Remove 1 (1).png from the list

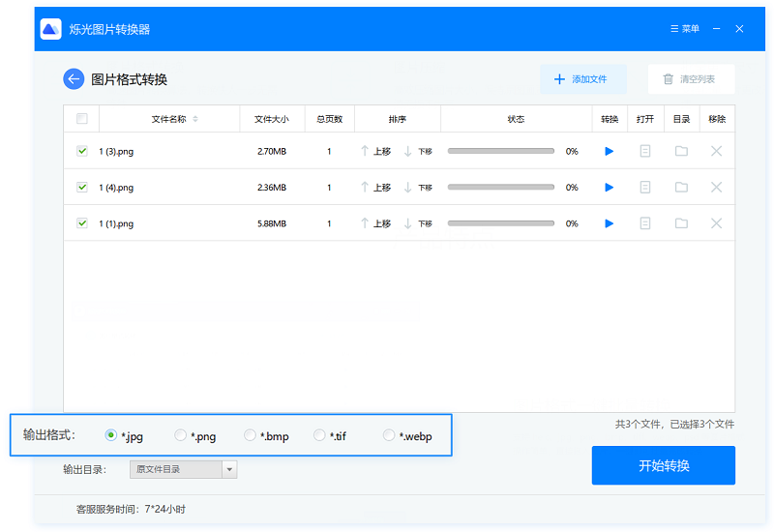[716, 223]
